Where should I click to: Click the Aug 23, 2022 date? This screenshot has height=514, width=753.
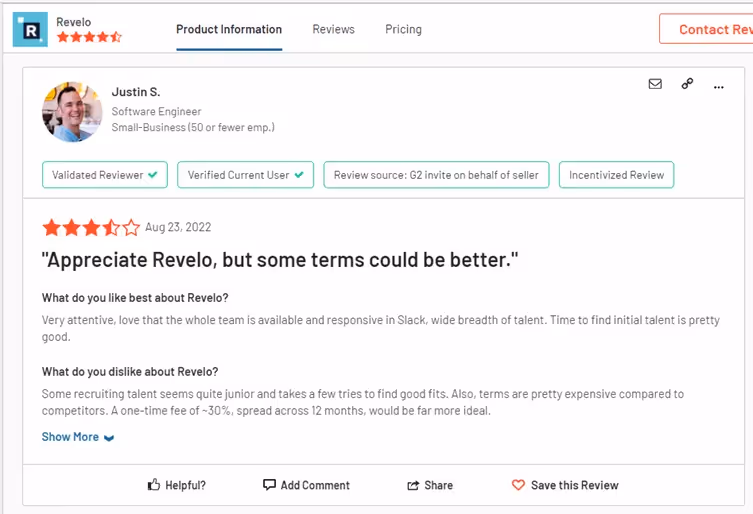(178, 227)
